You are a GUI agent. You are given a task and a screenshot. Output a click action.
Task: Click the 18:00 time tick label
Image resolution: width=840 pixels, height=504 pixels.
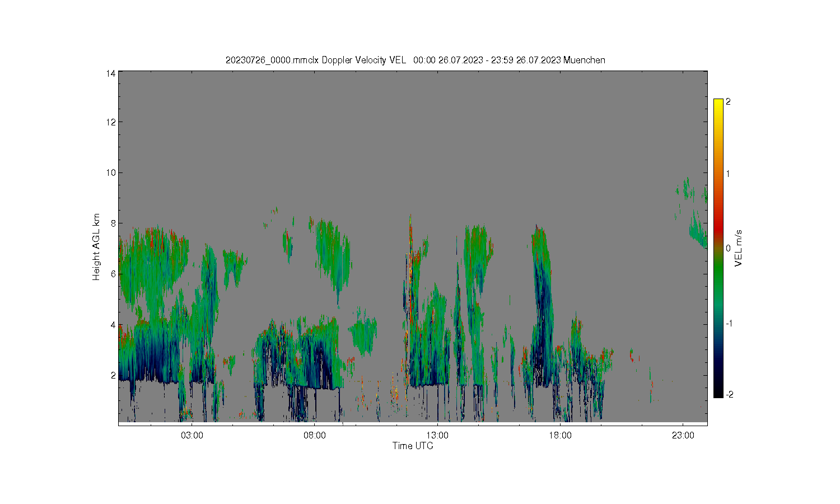[560, 435]
